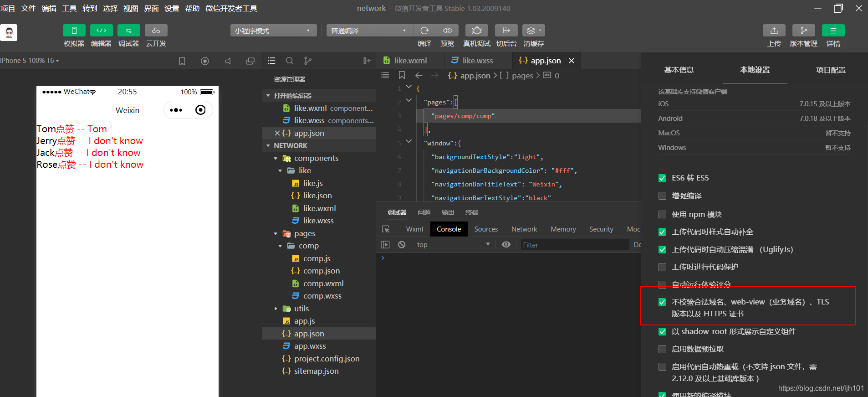Toggle simulator sound mute icon
The width and height of the screenshot is (868, 397).
click(228, 61)
